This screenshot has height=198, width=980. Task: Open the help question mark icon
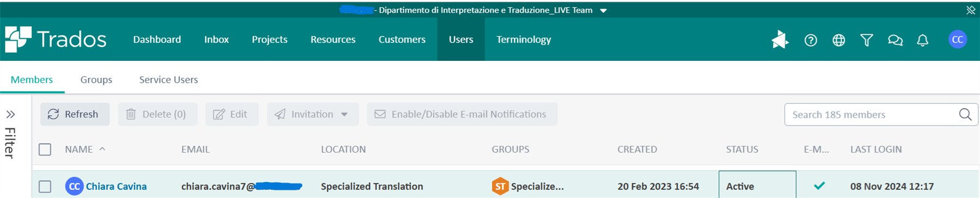pyautogui.click(x=811, y=40)
